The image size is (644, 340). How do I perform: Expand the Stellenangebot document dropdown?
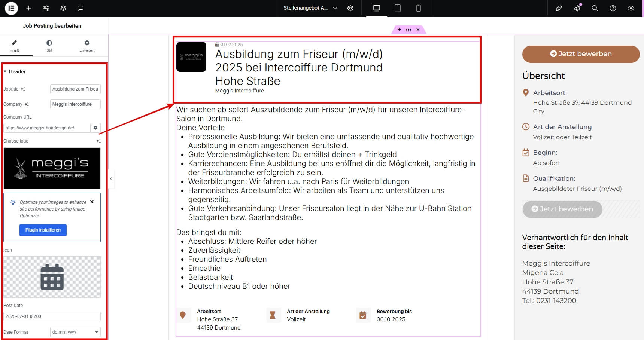pos(335,8)
